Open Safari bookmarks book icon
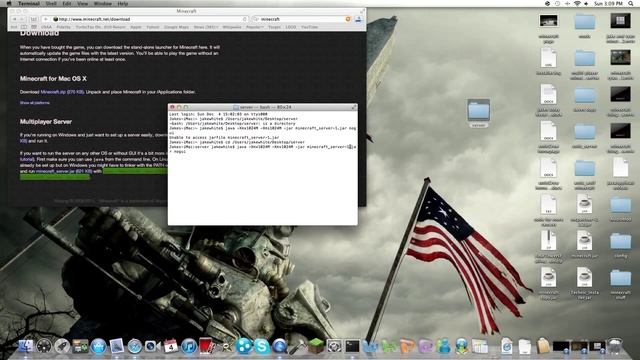Image resolution: width=640 pixels, height=360 pixels. (24, 27)
